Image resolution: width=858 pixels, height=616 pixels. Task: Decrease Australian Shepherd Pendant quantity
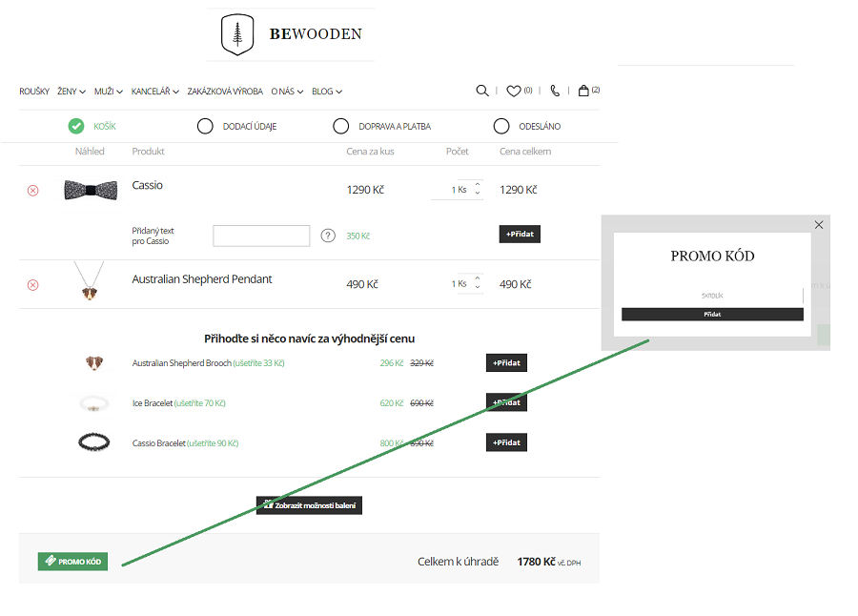coord(478,287)
